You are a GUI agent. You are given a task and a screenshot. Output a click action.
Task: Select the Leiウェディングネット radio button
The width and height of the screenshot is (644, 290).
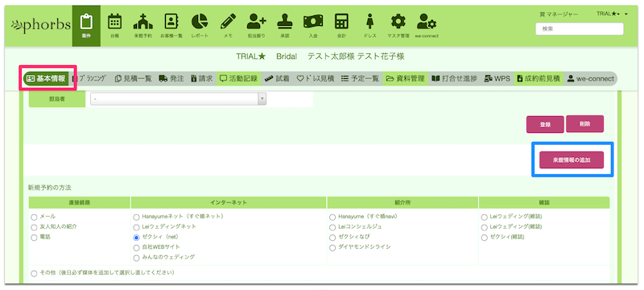point(136,226)
